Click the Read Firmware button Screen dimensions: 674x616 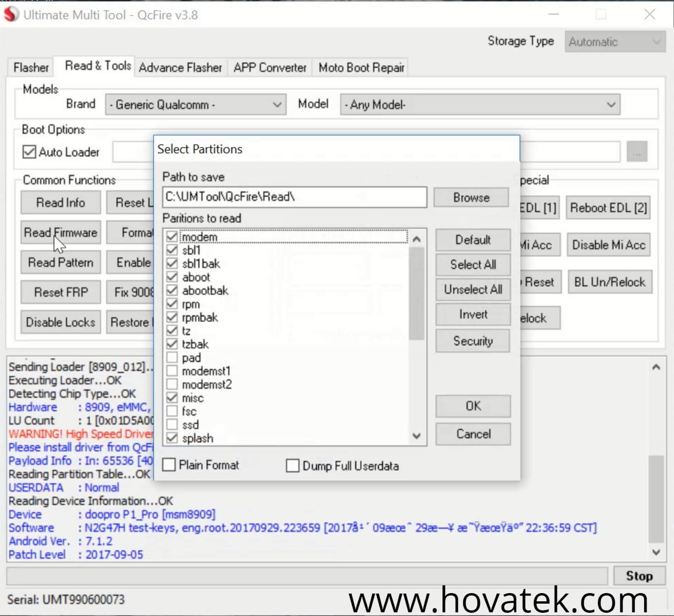tap(60, 232)
